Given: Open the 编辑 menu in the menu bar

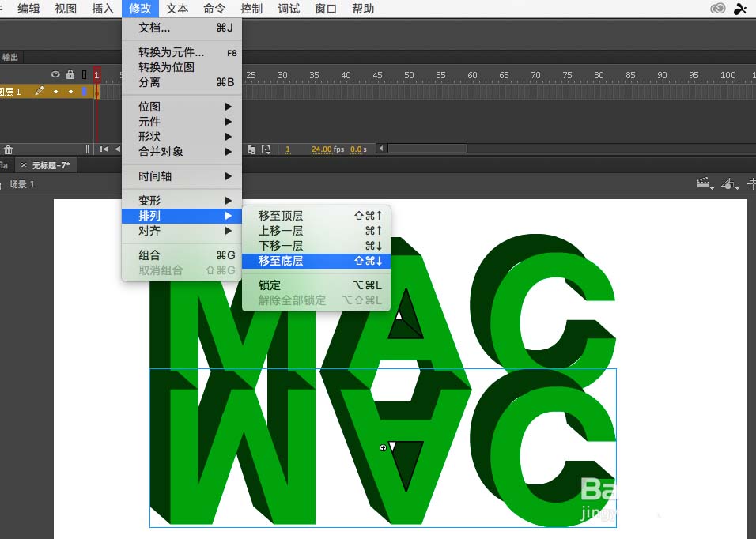Looking at the screenshot, I should point(28,9).
